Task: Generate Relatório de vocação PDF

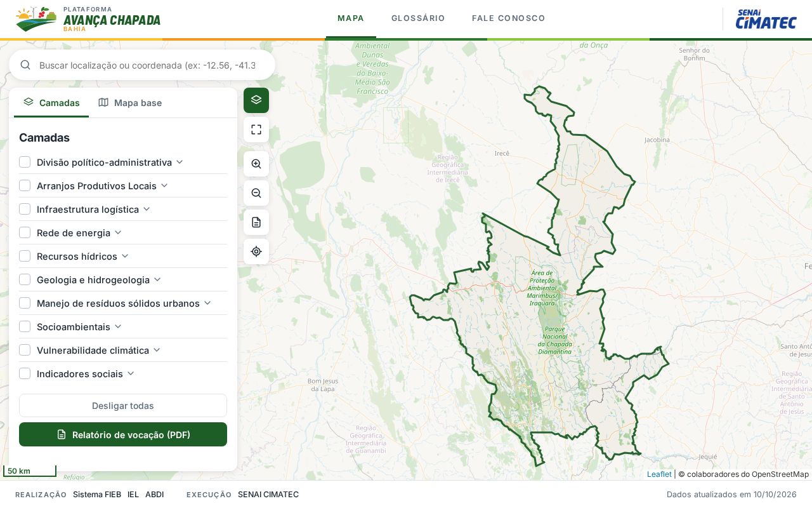Action: (x=123, y=434)
